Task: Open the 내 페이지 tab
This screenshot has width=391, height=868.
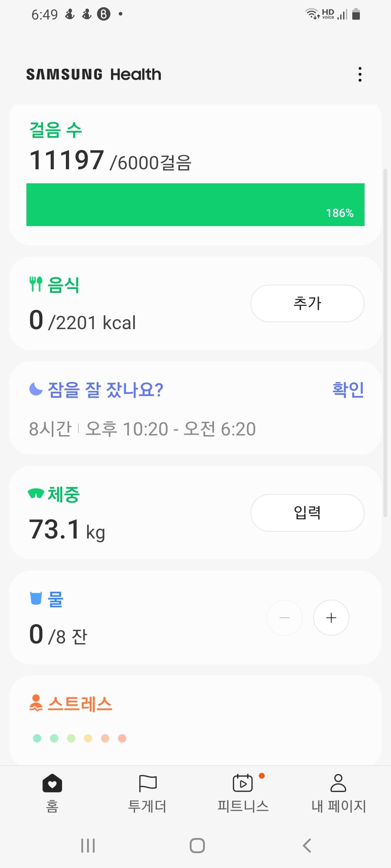Action: pyautogui.click(x=339, y=792)
